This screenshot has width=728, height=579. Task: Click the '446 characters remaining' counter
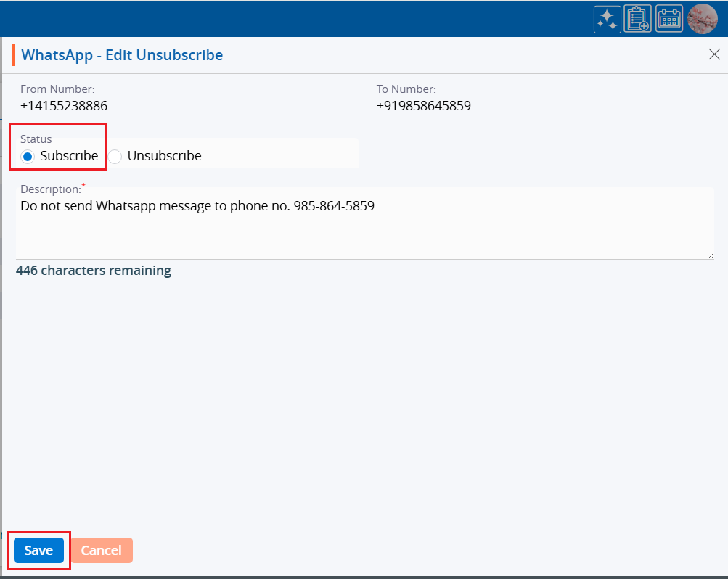(94, 271)
